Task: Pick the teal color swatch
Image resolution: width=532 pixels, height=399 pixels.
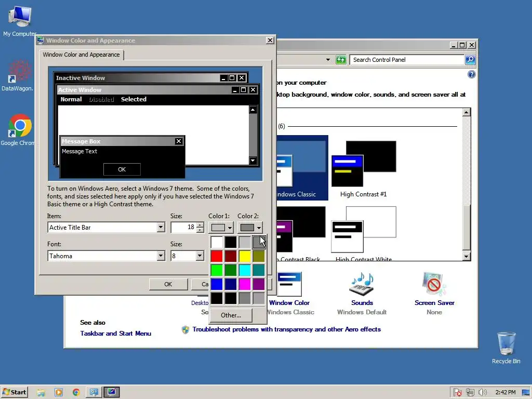Action: click(259, 270)
